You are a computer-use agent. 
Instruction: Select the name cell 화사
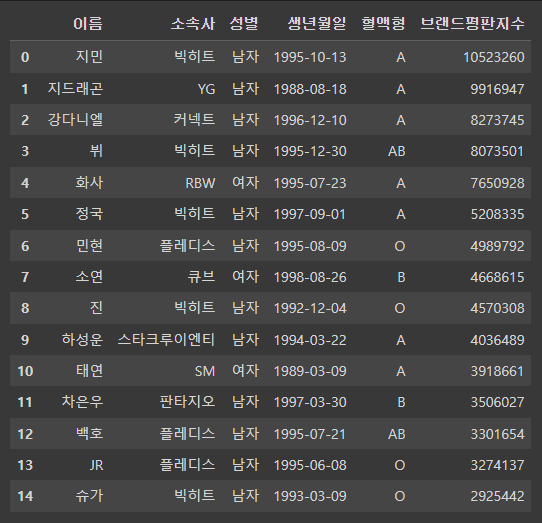pyautogui.click(x=89, y=183)
